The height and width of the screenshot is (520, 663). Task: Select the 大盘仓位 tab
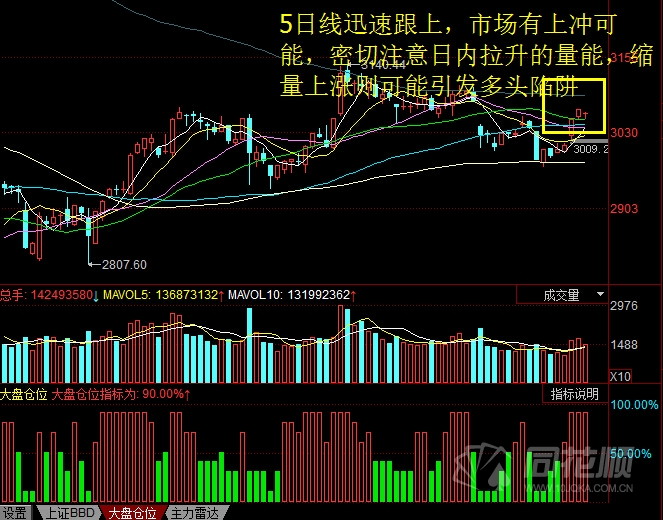(131, 513)
